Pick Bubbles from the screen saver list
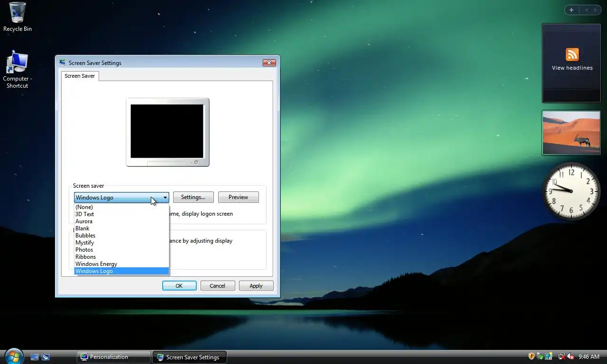 (x=121, y=236)
